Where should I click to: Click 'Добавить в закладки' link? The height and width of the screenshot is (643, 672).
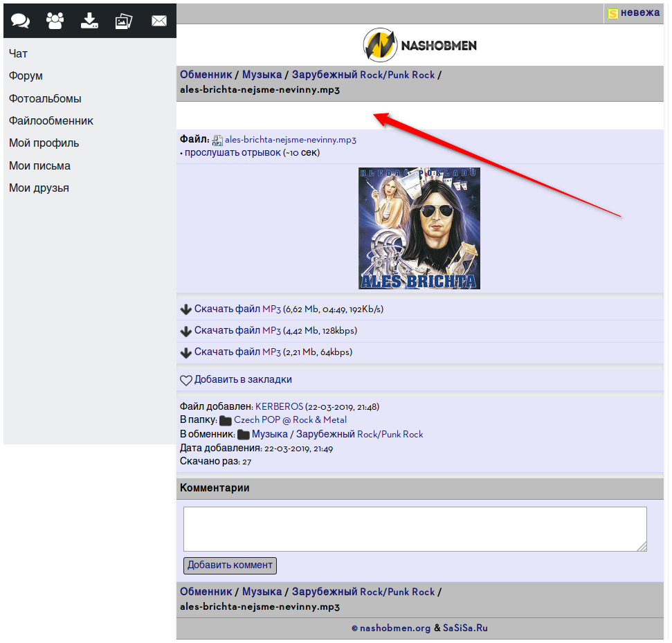(x=243, y=379)
